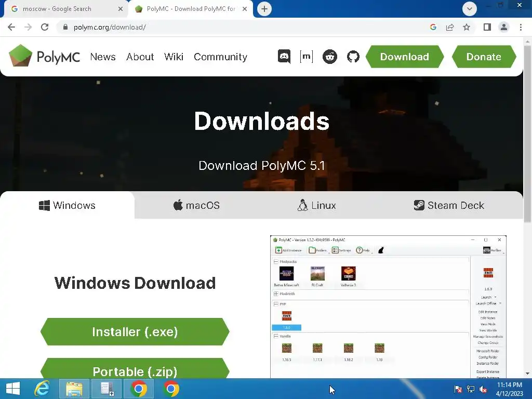Select the PolyMC Download browser tab
This screenshot has height=399, width=532.
click(190, 9)
